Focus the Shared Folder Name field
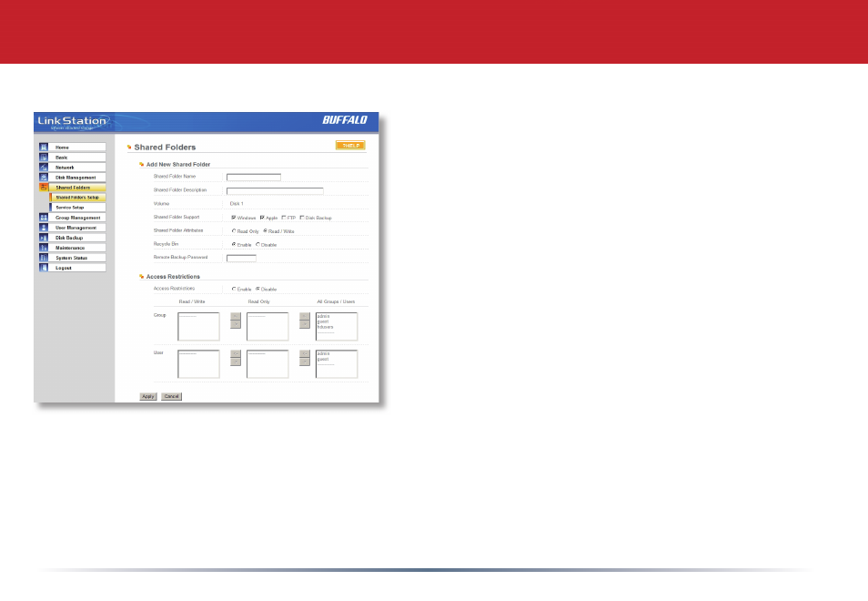 tap(254, 178)
